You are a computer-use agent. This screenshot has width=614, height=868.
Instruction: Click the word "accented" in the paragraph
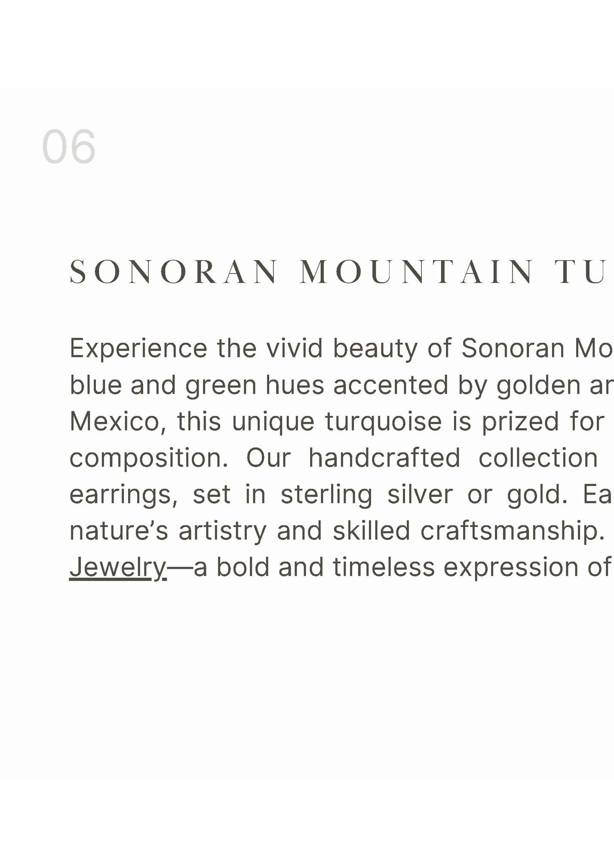(390, 385)
